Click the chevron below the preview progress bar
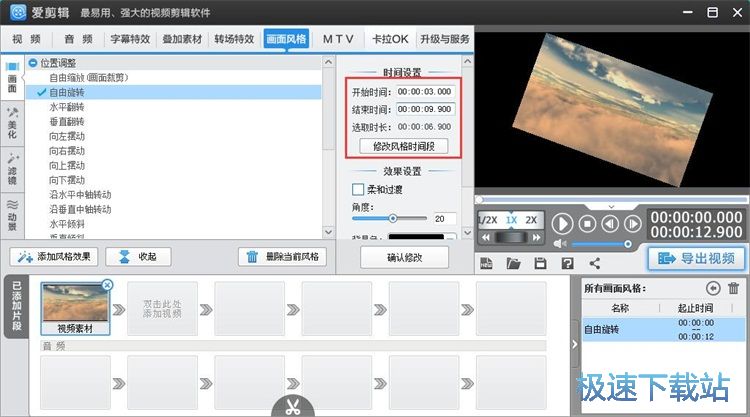 (611, 207)
